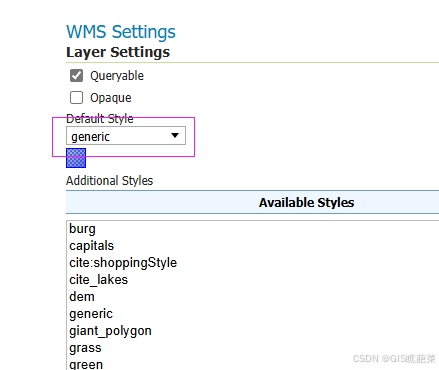Click the blue style legend preview swatch

coord(76,158)
